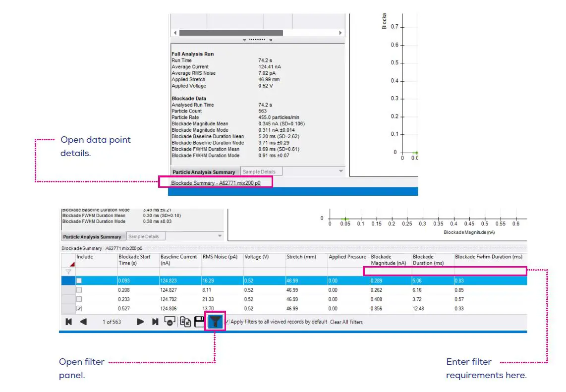
Task: Advance to the next record
Action: coord(140,321)
